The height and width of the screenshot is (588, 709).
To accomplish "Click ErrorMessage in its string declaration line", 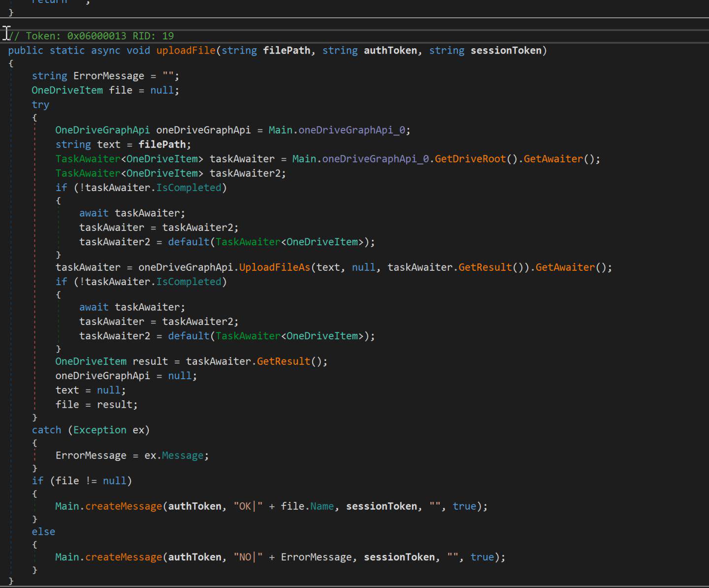I will pos(108,76).
